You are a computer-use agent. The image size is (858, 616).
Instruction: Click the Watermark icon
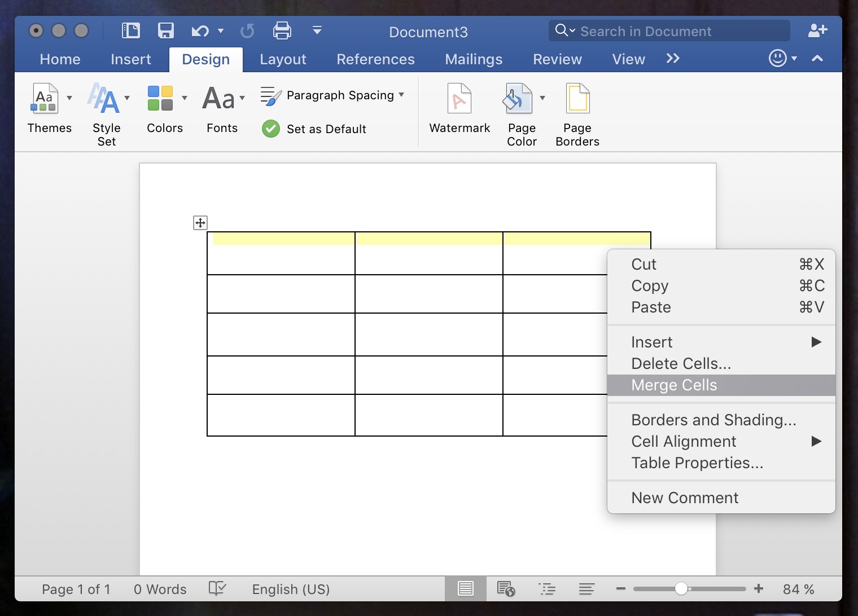pos(459,99)
